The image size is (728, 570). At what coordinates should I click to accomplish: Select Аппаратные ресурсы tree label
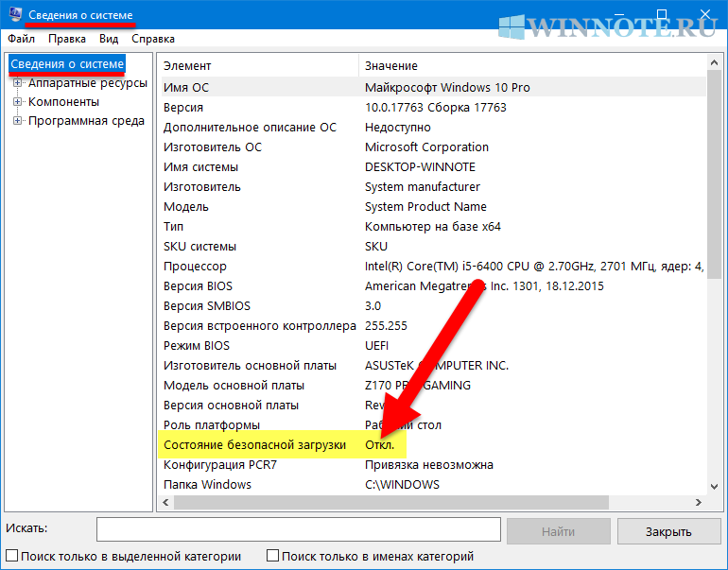[x=88, y=83]
